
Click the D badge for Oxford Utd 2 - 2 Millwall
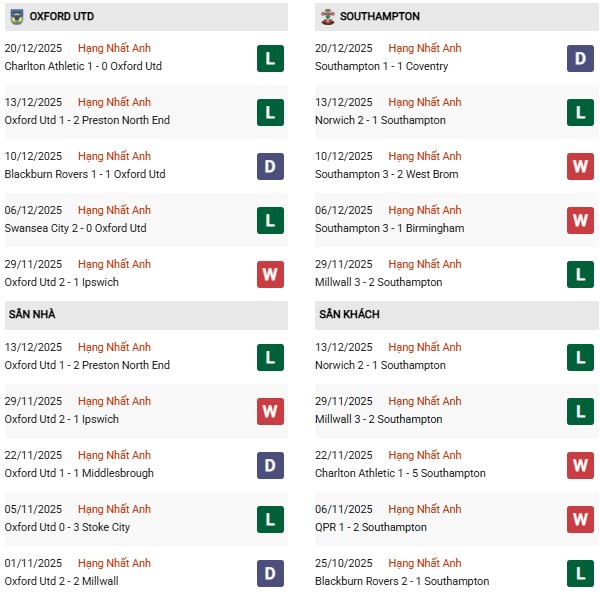270,573
